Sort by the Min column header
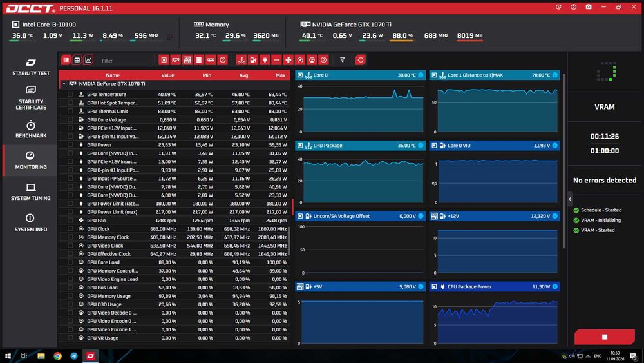Image resolution: width=644 pixels, height=363 pixels. point(207,75)
